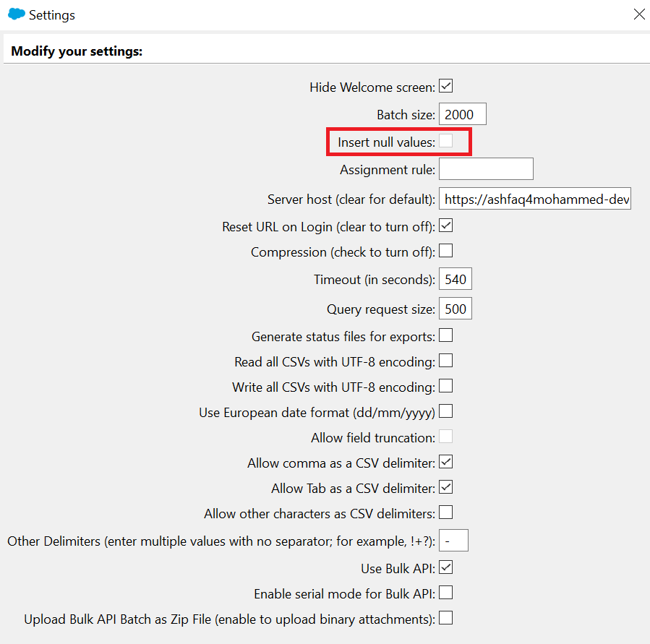Uncheck Allow Tab as CSV delimiter
This screenshot has width=650, height=644.
pyautogui.click(x=445, y=487)
